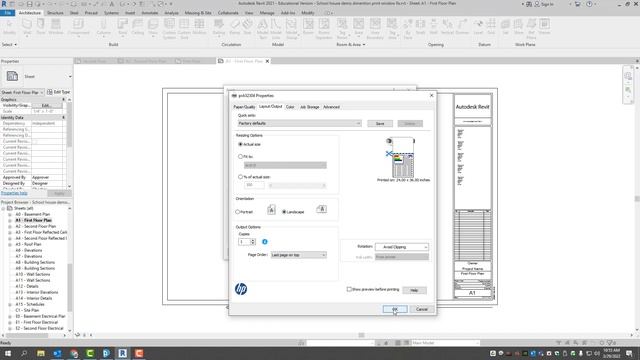Select the Model Line tool

[276, 28]
